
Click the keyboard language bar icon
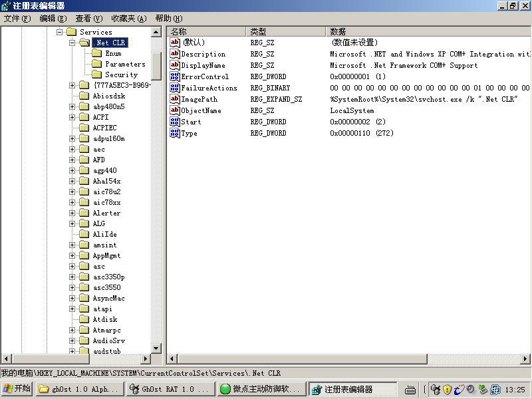(x=410, y=390)
